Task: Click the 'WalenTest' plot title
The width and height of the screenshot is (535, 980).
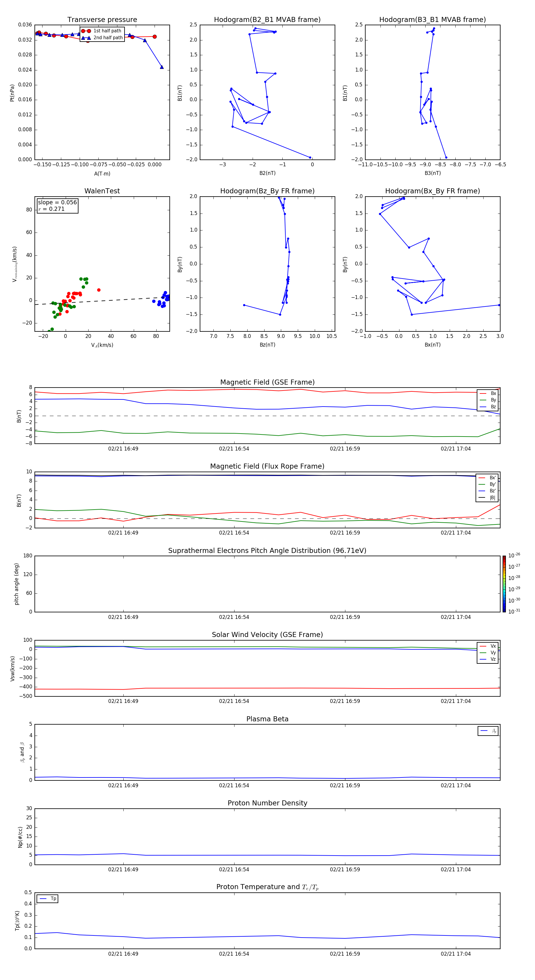Action: click(x=102, y=191)
